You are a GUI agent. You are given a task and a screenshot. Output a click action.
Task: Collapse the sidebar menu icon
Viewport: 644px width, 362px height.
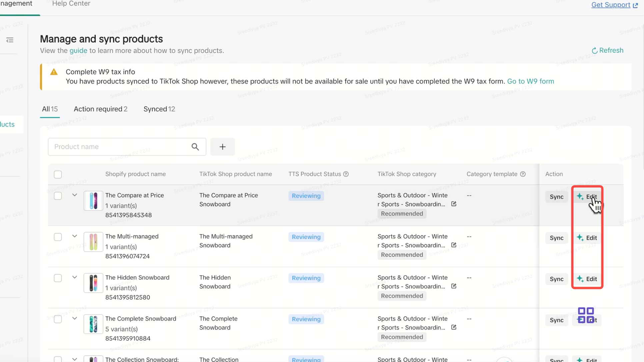tap(10, 40)
